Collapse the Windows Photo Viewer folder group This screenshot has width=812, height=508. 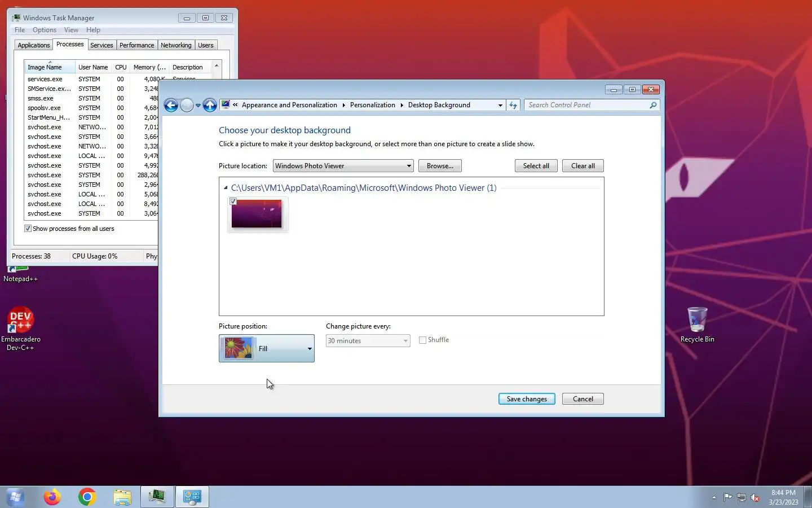coord(226,188)
